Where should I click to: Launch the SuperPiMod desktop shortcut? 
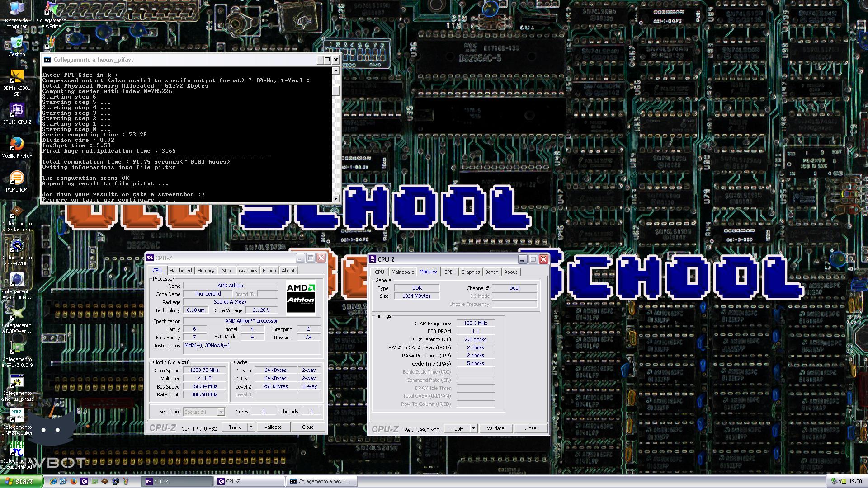pos(17,455)
